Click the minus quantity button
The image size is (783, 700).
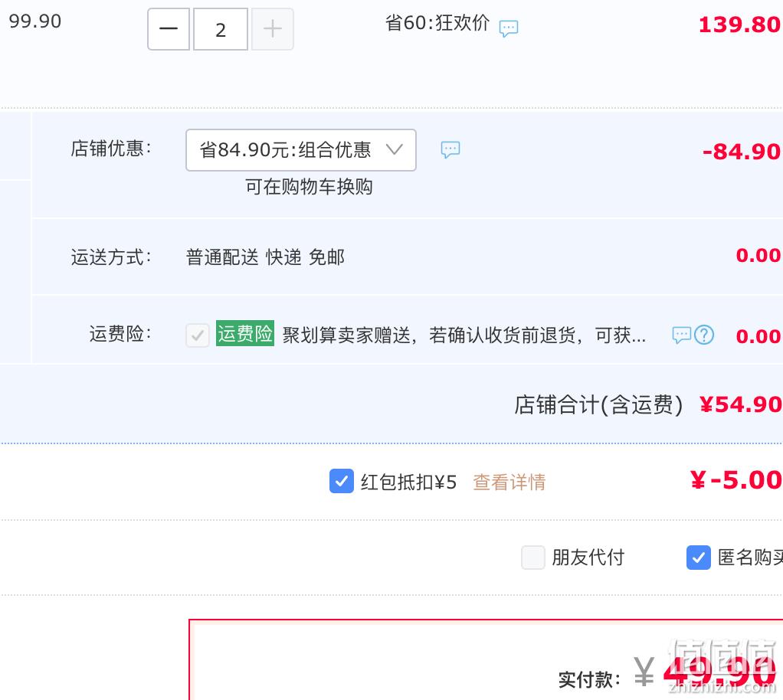(169, 29)
